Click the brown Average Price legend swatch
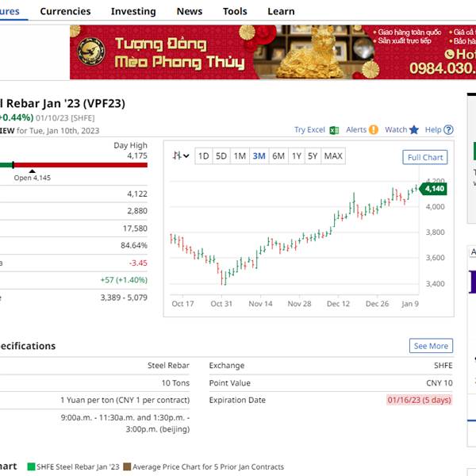 (127, 466)
